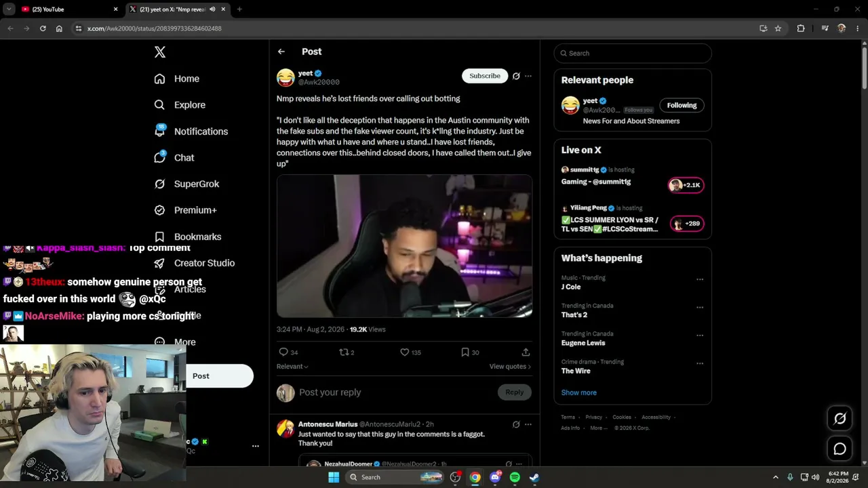This screenshot has height=488, width=868.
Task: Click Show more under What's happening
Action: (579, 393)
